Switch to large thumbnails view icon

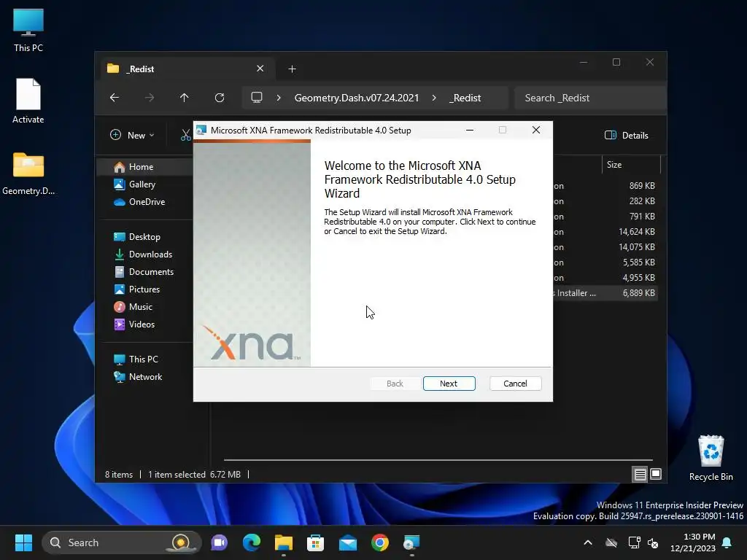coord(656,474)
